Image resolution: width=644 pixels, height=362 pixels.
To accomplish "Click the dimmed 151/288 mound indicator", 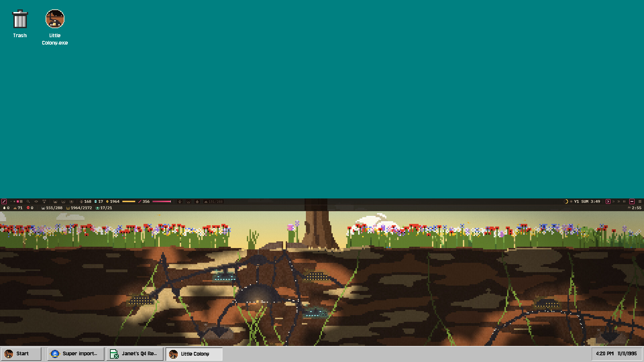I will [x=214, y=201].
